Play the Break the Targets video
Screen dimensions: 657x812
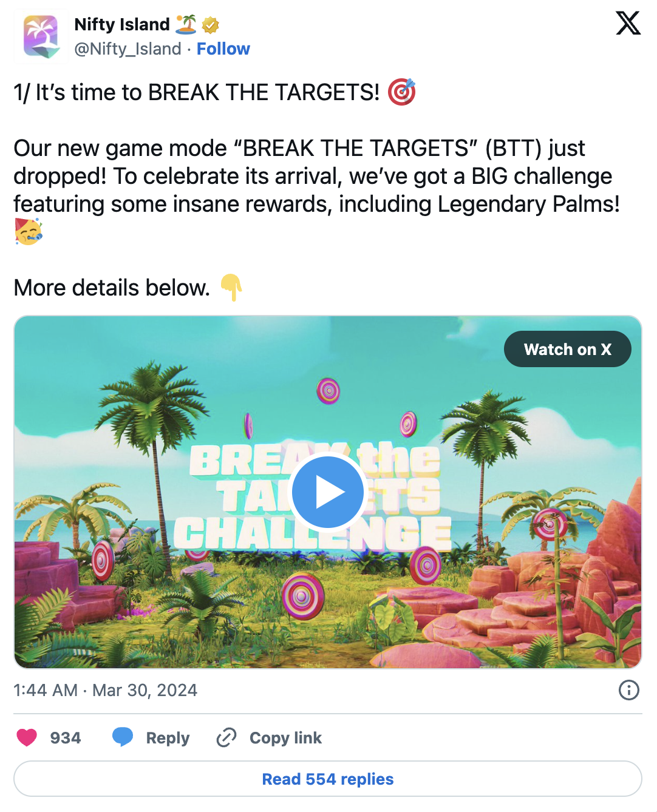(x=328, y=492)
